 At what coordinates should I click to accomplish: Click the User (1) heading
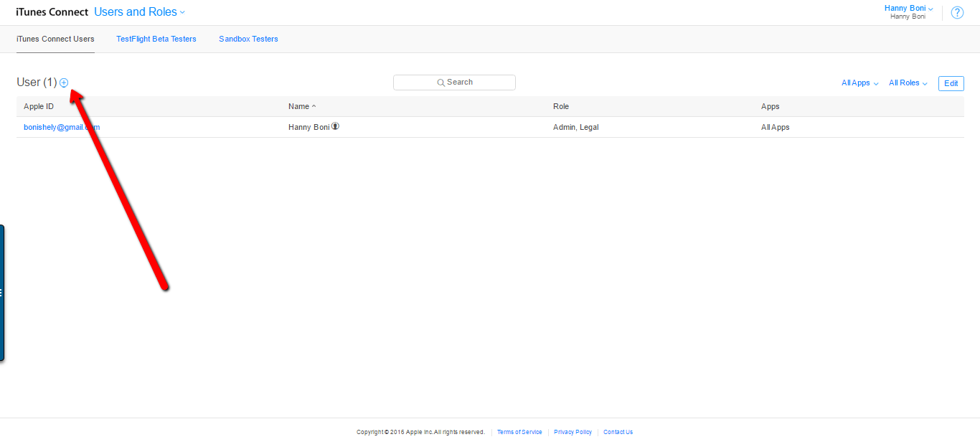pyautogui.click(x=37, y=83)
